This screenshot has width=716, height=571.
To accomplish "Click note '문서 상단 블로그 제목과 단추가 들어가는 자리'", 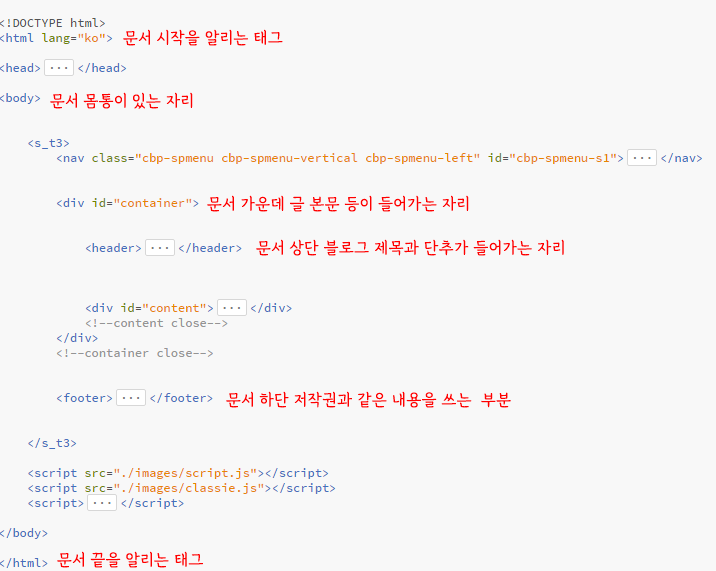I will click(410, 248).
